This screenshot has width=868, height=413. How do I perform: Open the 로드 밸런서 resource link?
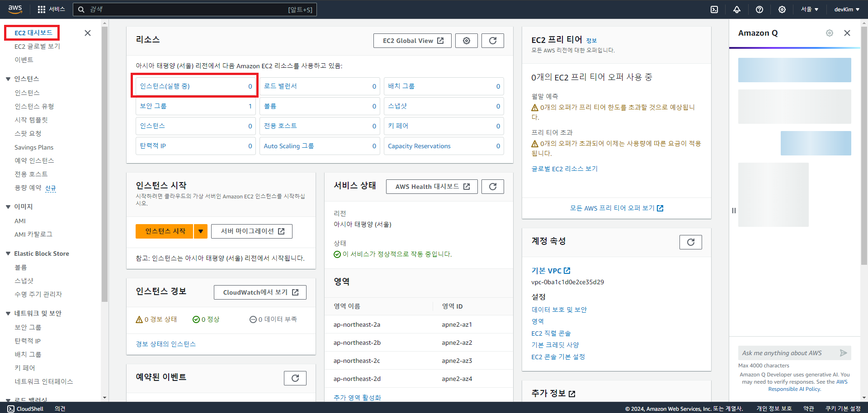[x=280, y=86]
